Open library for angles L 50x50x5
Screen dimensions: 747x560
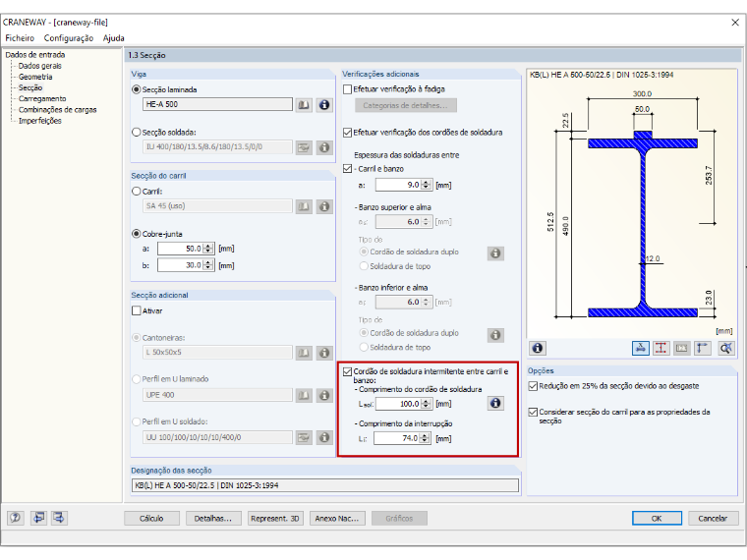click(304, 353)
